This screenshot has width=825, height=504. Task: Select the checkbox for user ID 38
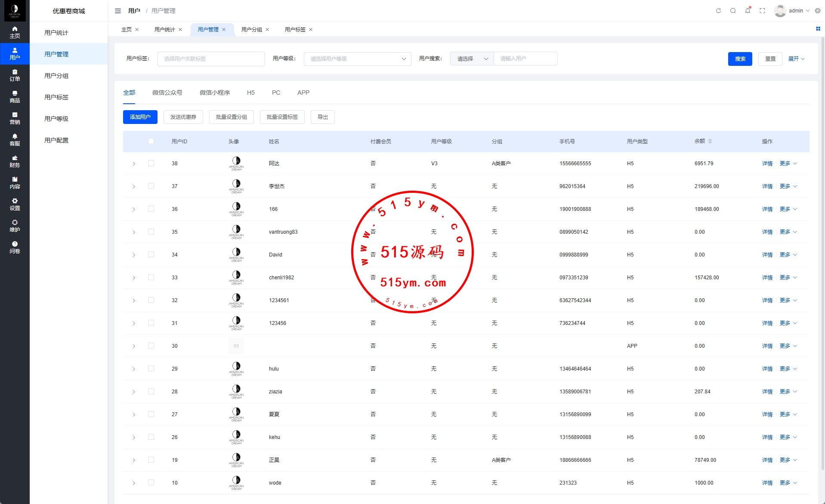tap(151, 164)
